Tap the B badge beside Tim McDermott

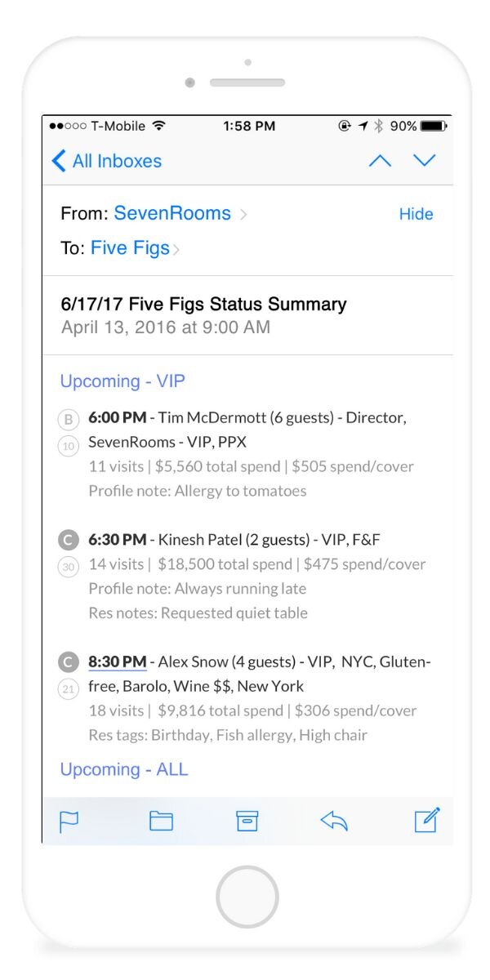click(x=69, y=420)
